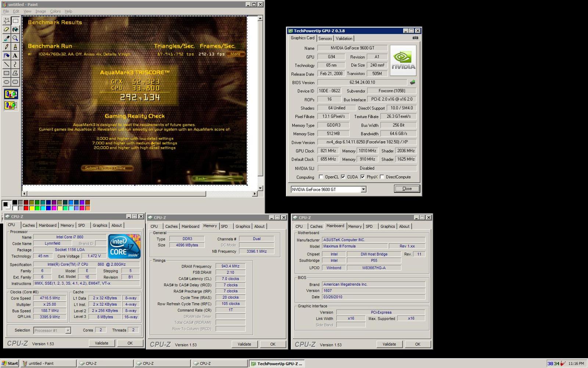Click the NVIDIA logo in GPU-Z
Viewport: 588px width, 368px height.
click(403, 60)
